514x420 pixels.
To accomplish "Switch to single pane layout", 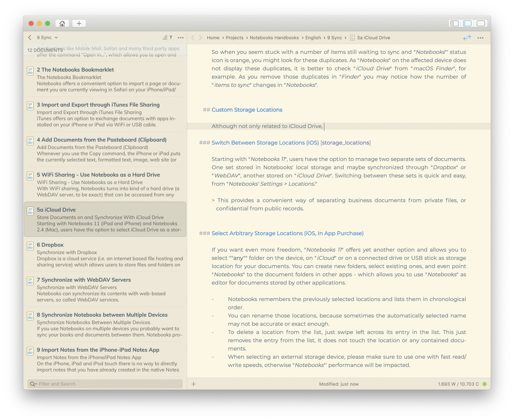I will coord(481,23).
